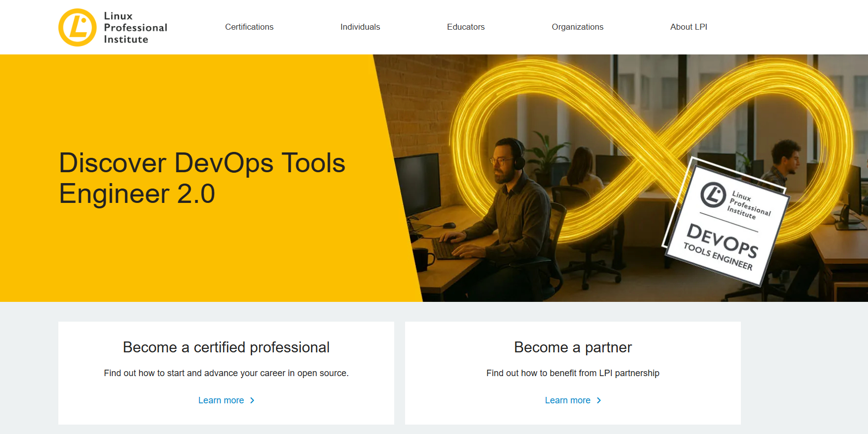Click chevron arrow beside partner Learn more
Image resolution: width=868 pixels, height=434 pixels.
599,400
